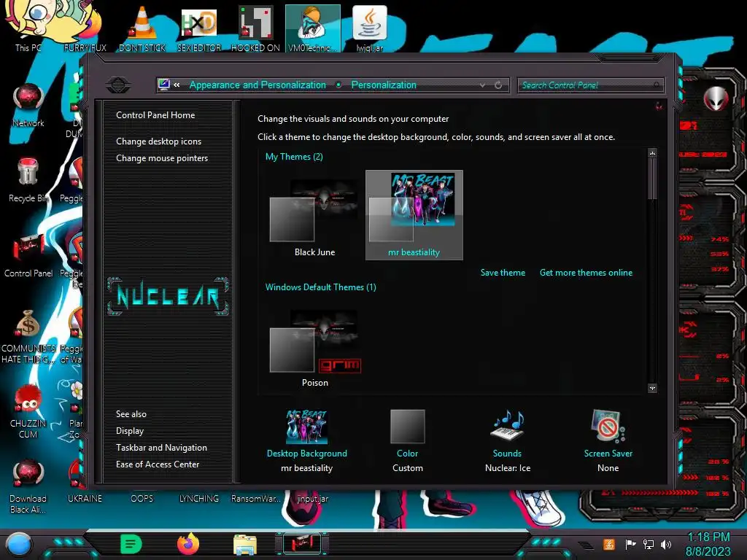Click the Windows Default Themes (1) heading
747x560 pixels.
321,287
